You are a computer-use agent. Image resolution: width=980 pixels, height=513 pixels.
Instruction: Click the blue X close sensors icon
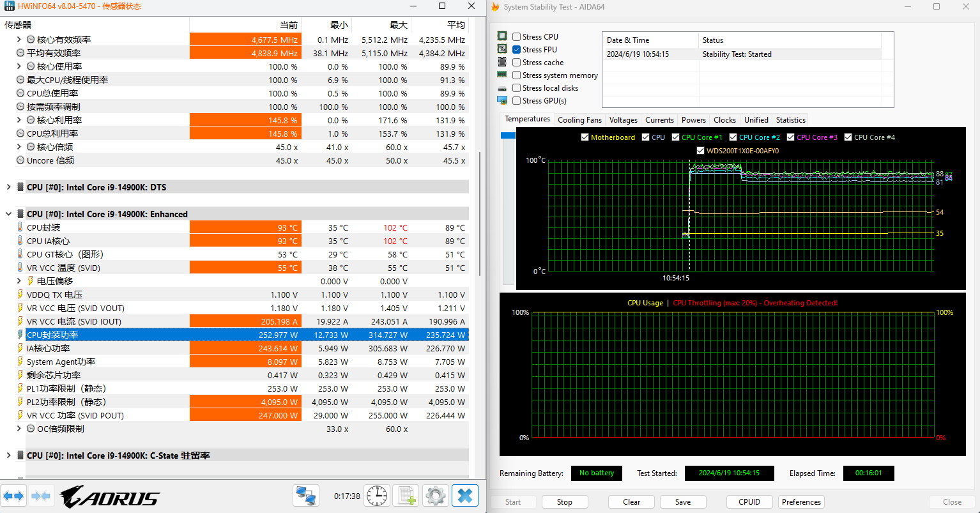tap(464, 496)
